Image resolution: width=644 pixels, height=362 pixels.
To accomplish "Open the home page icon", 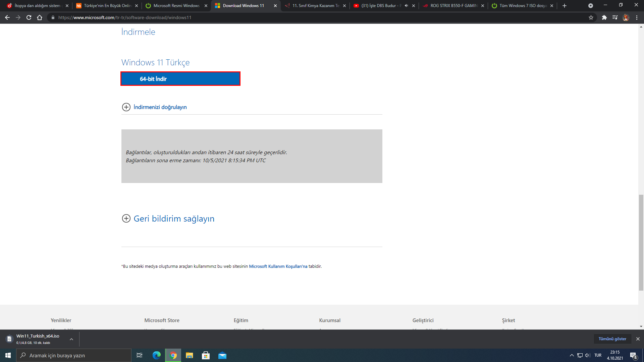I will point(40,17).
